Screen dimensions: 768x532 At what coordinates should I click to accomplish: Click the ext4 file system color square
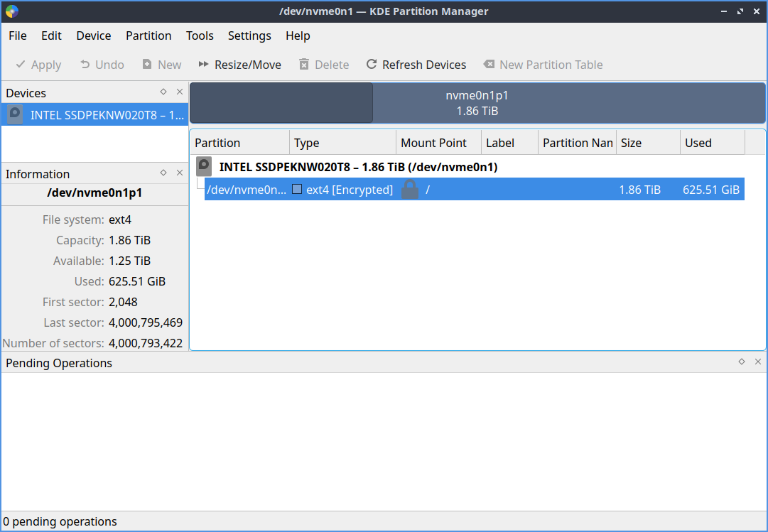point(298,190)
